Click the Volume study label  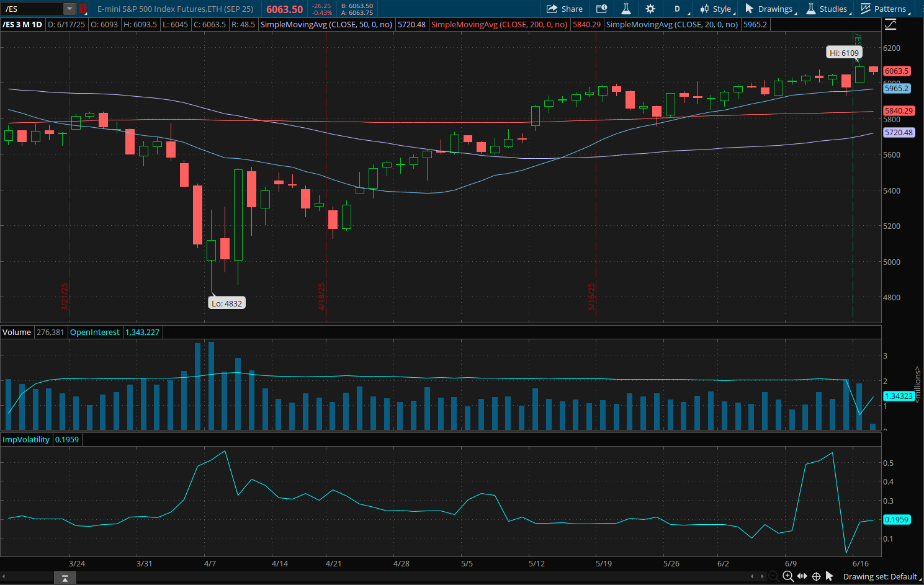coord(17,332)
